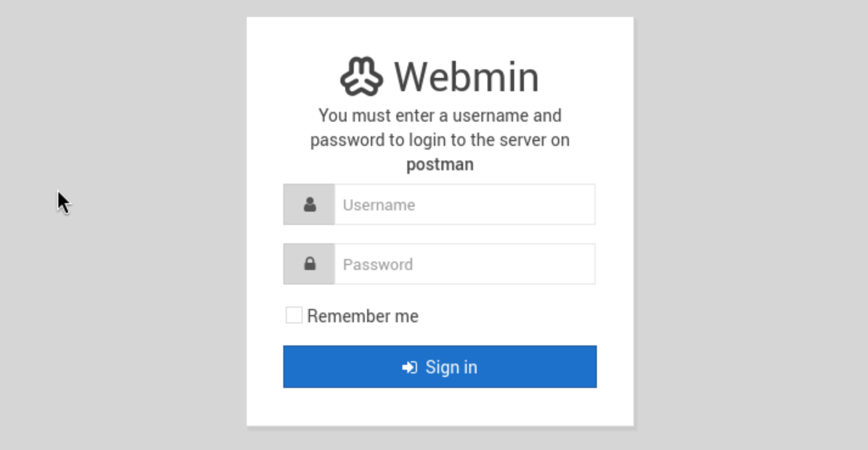Click the "Sign in" text label
This screenshot has width=868, height=450.
[451, 367]
